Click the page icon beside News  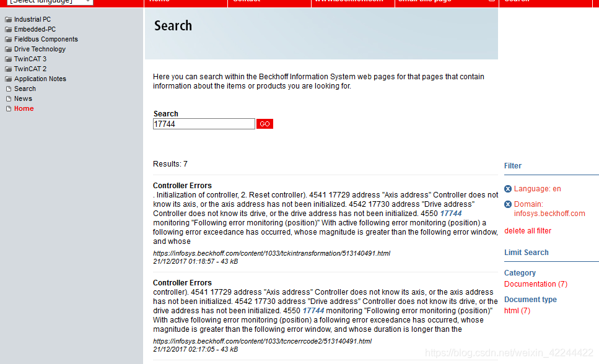click(x=9, y=98)
